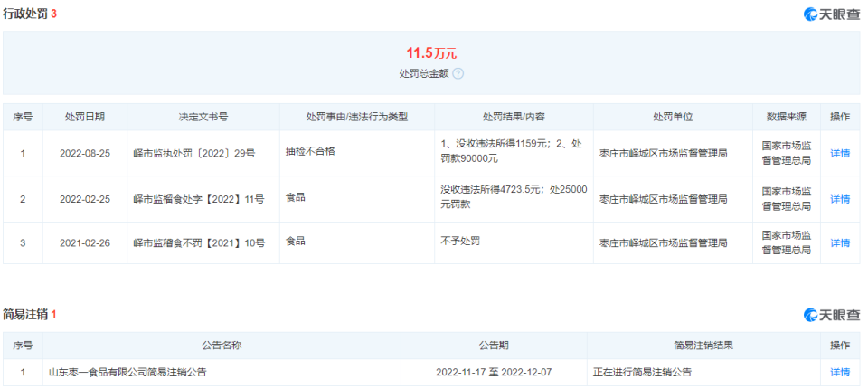Viewport: 868px width, 389px height.
Task: Click the 处罚日期 column header
Action: point(85,117)
